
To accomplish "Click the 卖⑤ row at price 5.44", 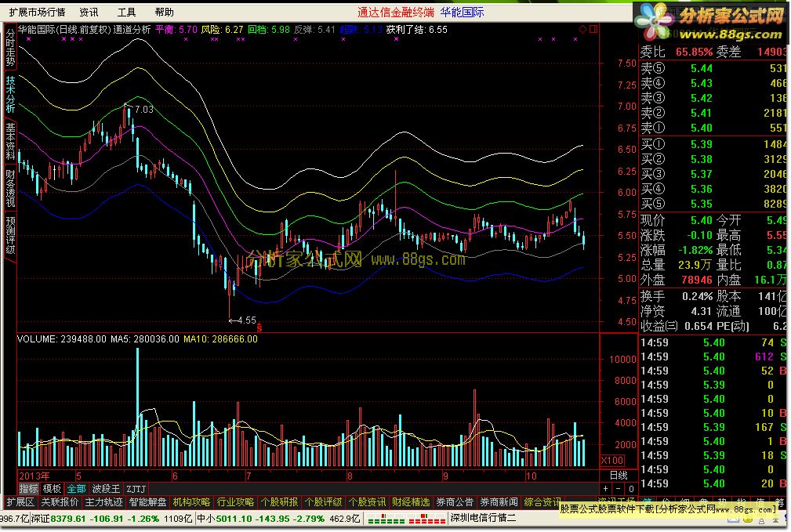I will (x=714, y=68).
